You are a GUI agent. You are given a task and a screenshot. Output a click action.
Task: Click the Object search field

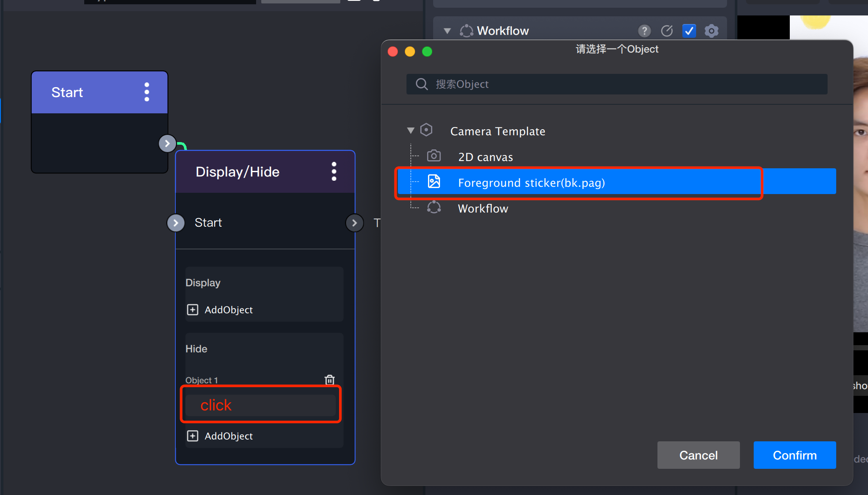pos(617,84)
